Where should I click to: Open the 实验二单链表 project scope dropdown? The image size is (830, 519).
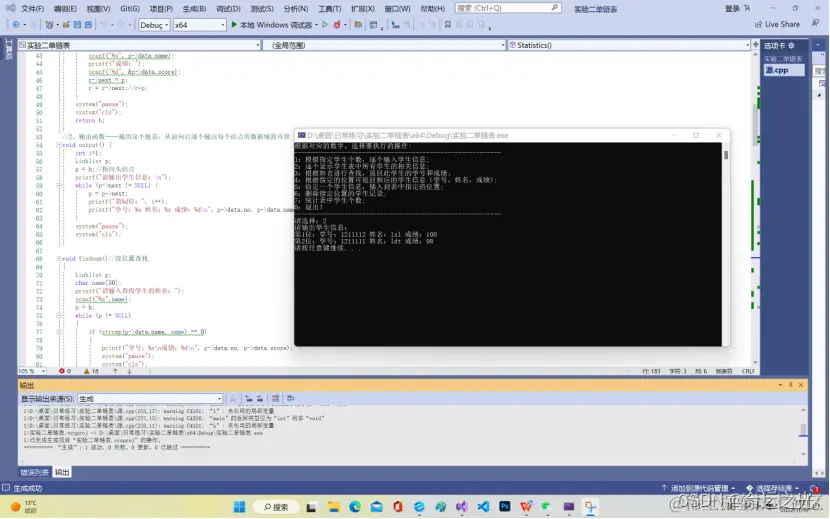click(139, 45)
